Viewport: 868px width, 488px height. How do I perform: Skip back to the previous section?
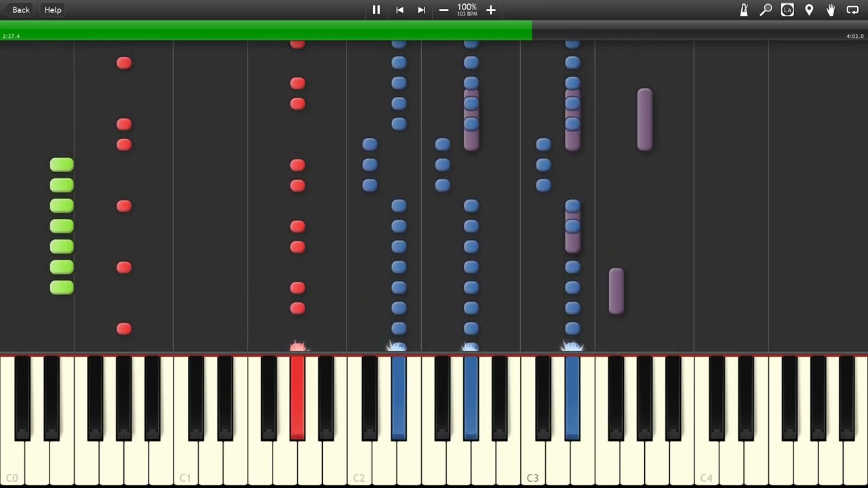[x=399, y=9]
